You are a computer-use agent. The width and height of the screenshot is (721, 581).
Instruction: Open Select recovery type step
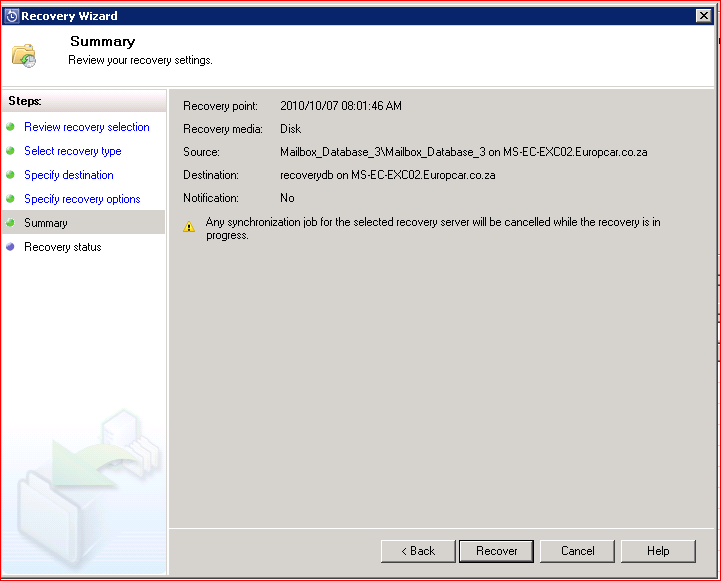click(73, 151)
